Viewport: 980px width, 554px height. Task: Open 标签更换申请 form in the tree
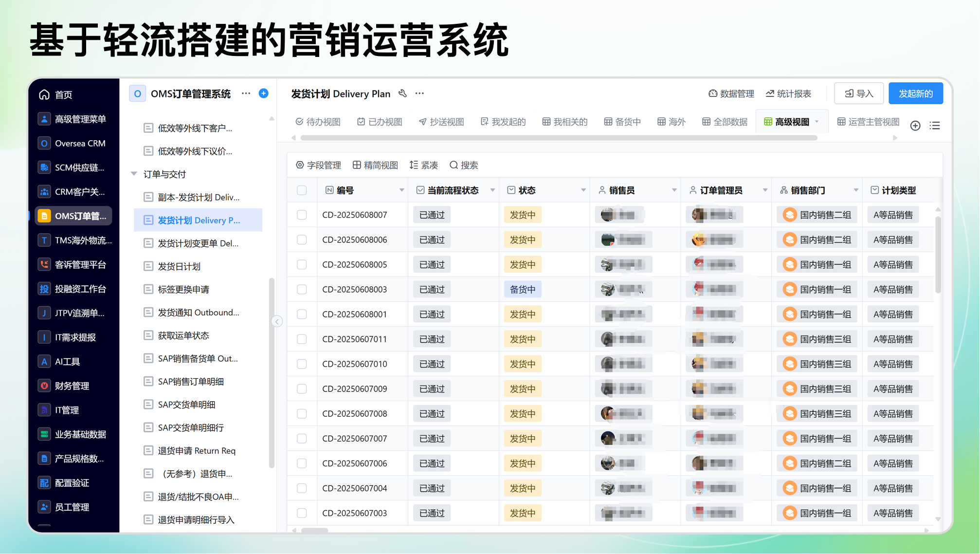[x=198, y=290]
